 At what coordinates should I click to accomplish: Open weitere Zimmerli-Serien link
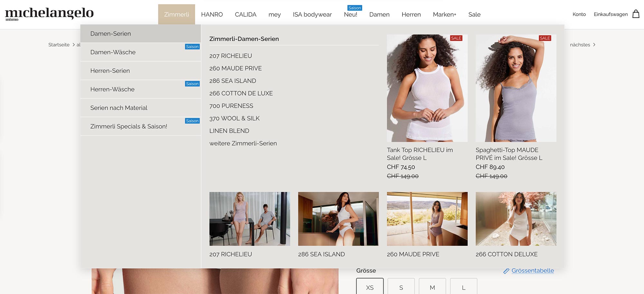[x=243, y=143]
